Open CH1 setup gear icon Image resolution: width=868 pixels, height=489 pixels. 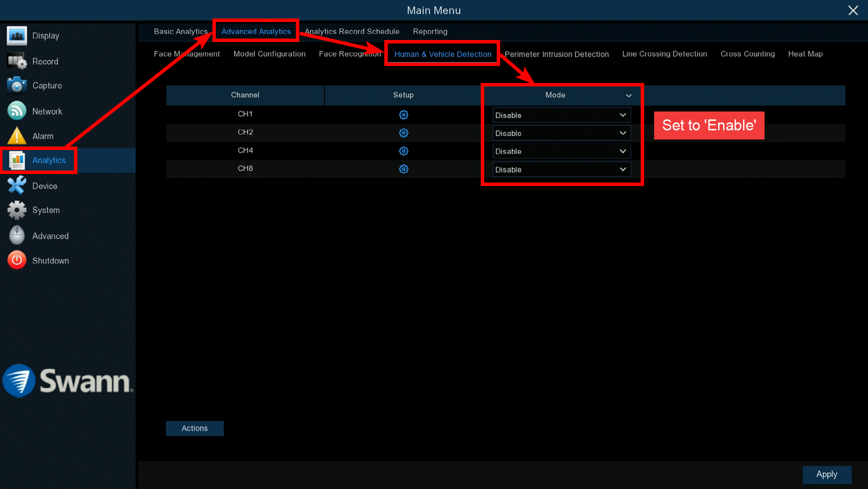[403, 115]
